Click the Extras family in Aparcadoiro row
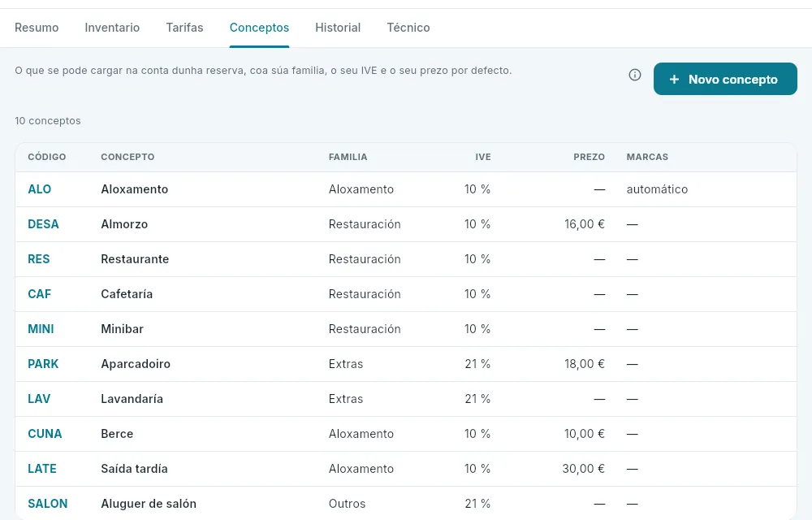 click(x=346, y=364)
